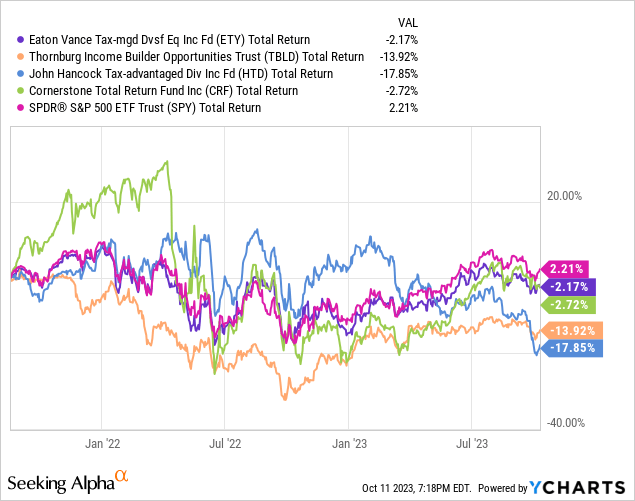Select the John Hancock HTD legend label
The image size is (635, 501).
click(x=185, y=74)
